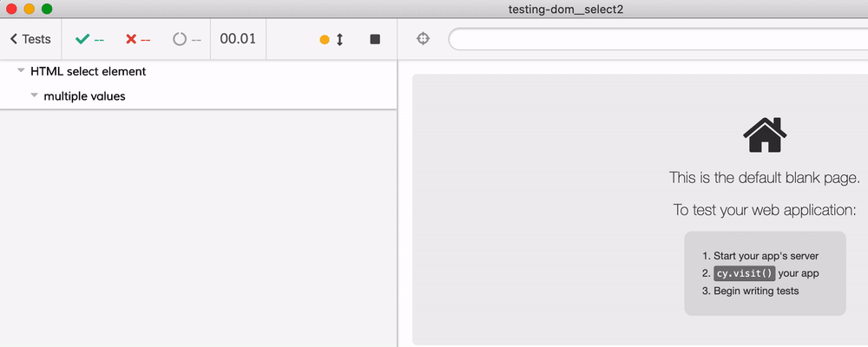Close the window with red button
The height and width of the screenshot is (347, 868).
tap(11, 9)
